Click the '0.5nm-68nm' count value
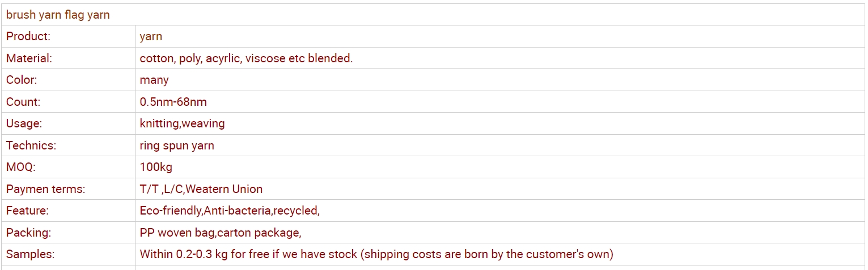 (x=173, y=102)
